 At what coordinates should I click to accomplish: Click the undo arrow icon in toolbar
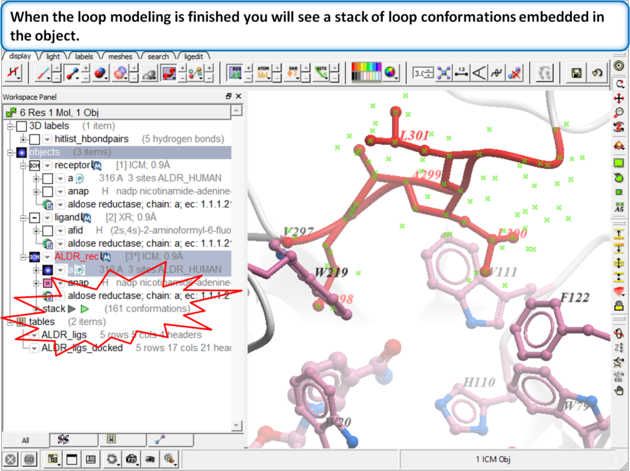(x=597, y=73)
